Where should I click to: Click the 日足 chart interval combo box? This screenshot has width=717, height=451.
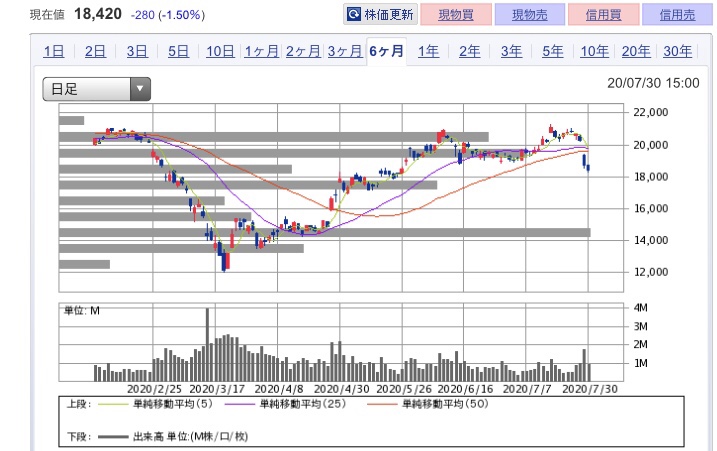click(96, 89)
